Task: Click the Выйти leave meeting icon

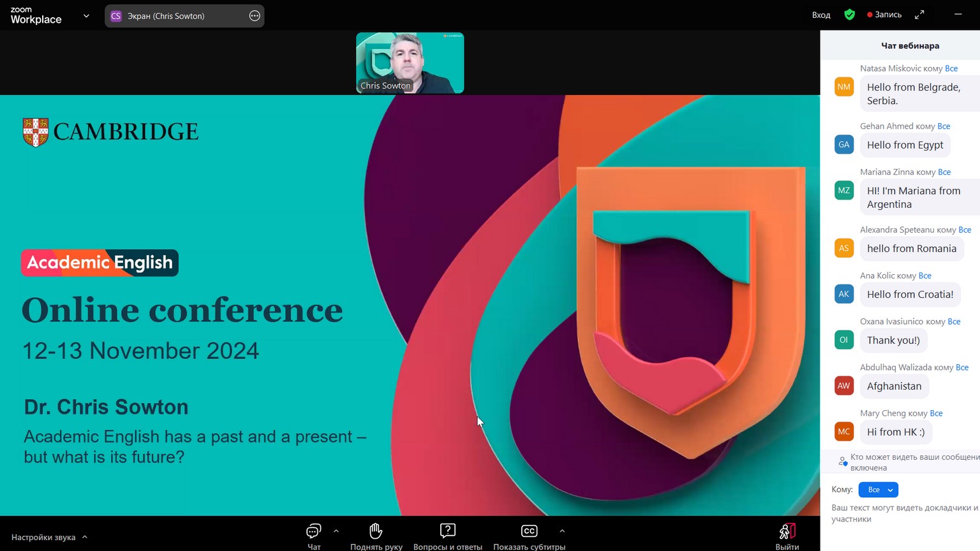Action: point(787,532)
